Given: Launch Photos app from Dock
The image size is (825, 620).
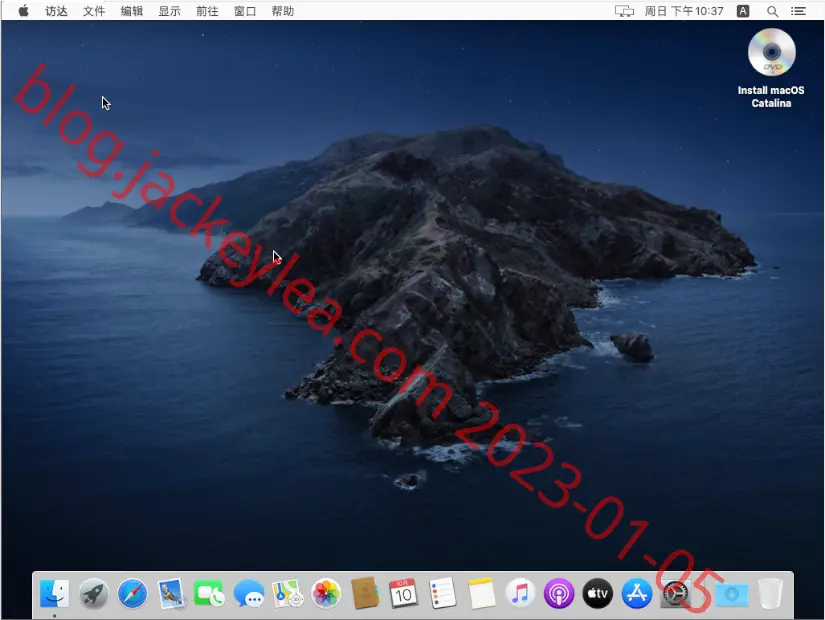Looking at the screenshot, I should coord(326,594).
